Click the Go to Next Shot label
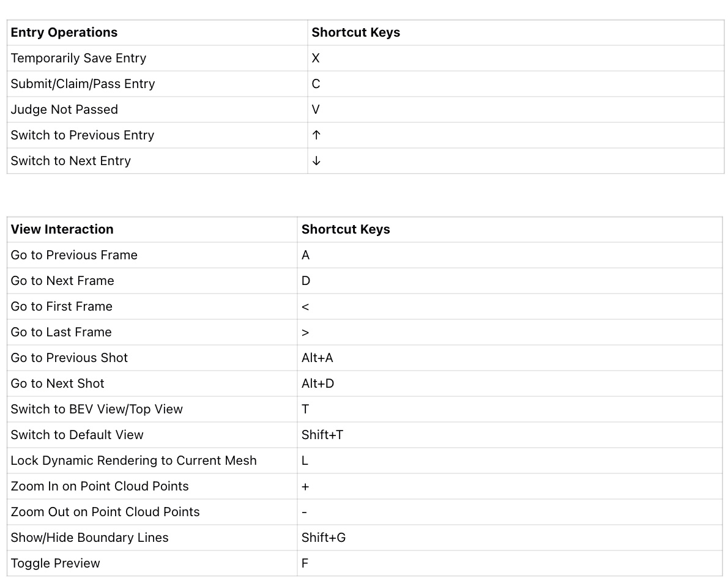Image resolution: width=728 pixels, height=581 pixels. [58, 383]
